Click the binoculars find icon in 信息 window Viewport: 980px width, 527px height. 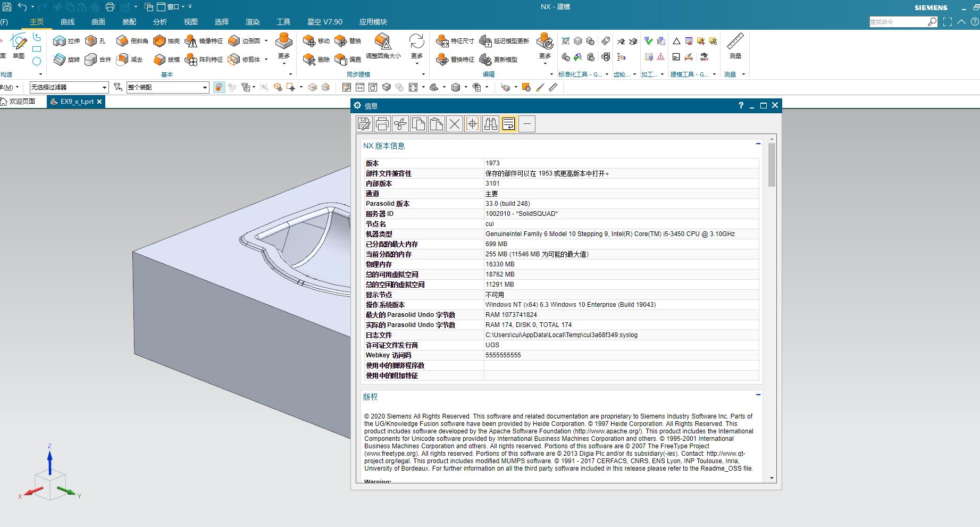tap(491, 124)
